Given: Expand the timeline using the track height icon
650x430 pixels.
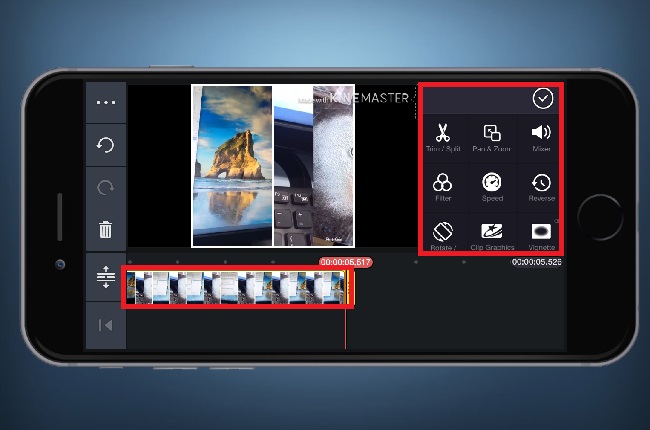Looking at the screenshot, I should (105, 279).
